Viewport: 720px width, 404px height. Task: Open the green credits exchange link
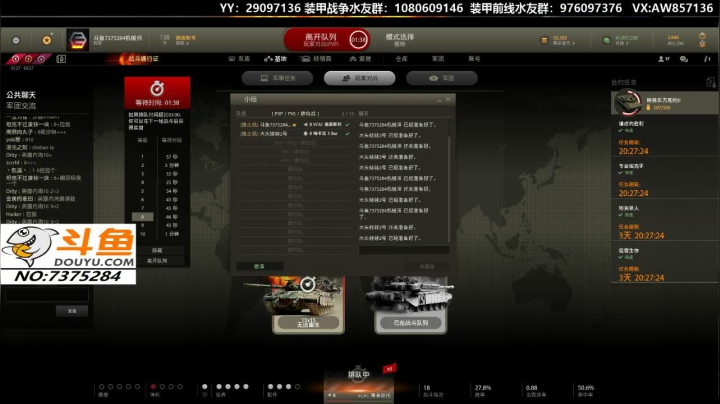(x=622, y=43)
